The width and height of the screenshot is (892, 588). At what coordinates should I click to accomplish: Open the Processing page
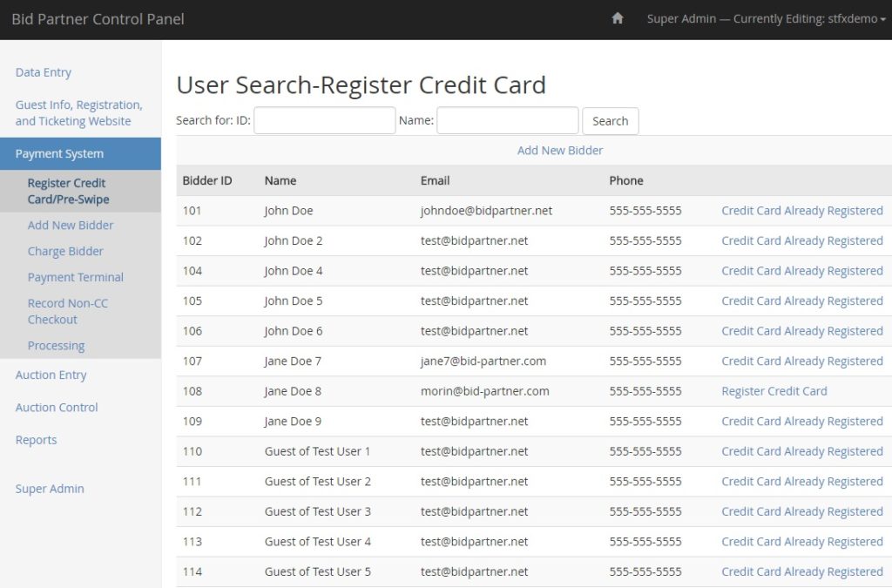56,345
